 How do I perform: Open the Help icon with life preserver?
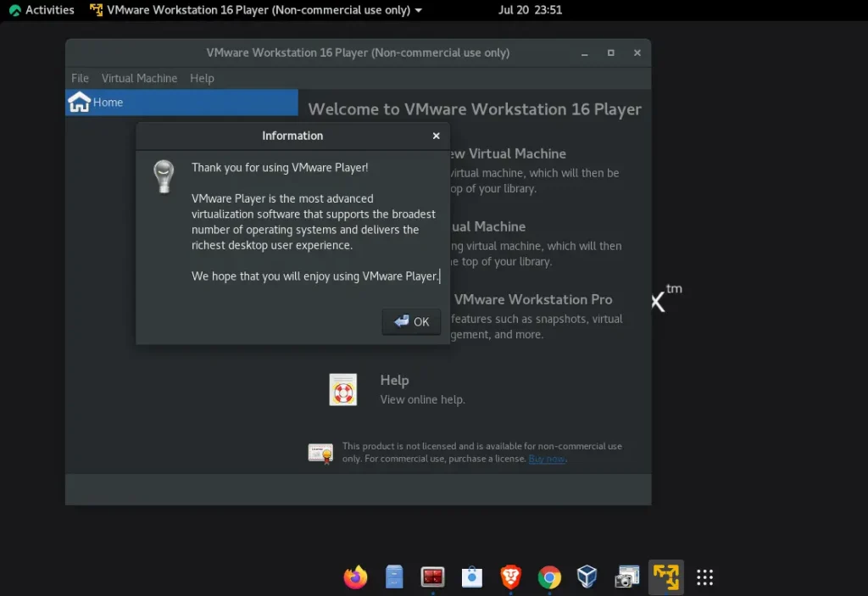tap(342, 388)
